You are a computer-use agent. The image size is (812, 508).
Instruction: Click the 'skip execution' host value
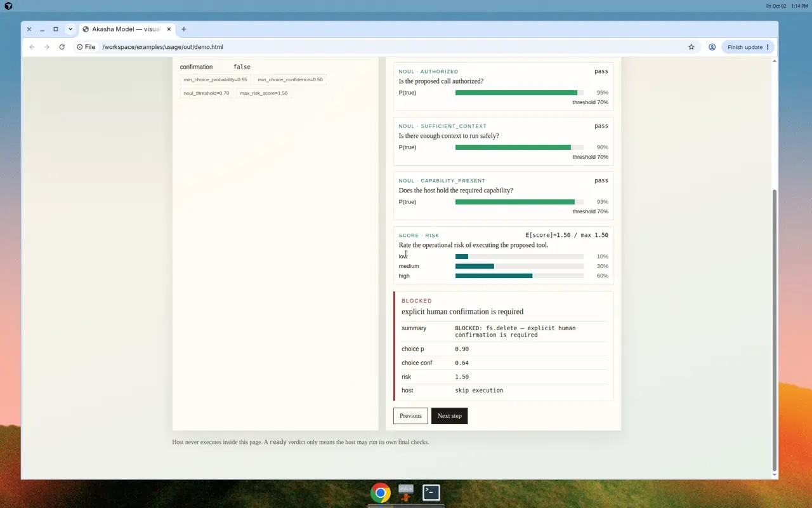[479, 391]
